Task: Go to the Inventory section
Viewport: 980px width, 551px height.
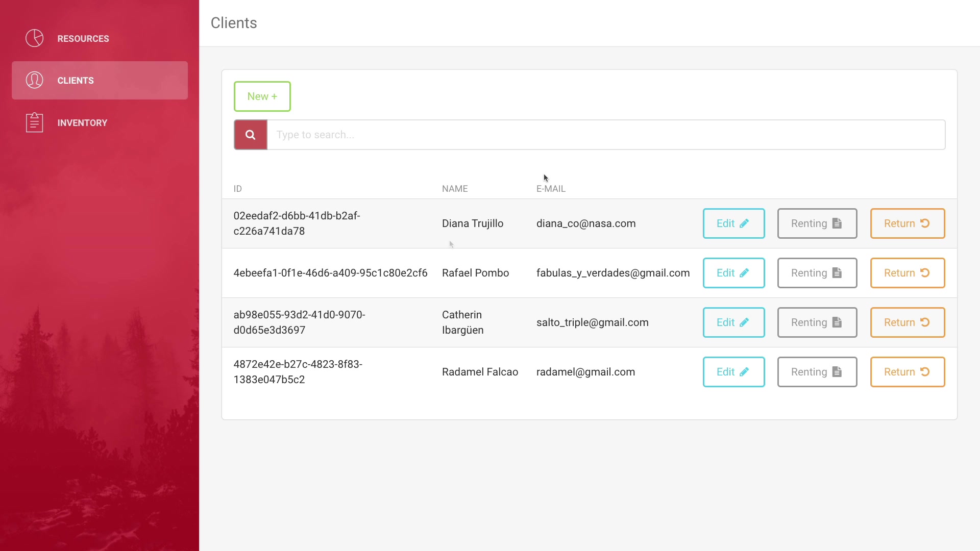Action: pyautogui.click(x=82, y=123)
